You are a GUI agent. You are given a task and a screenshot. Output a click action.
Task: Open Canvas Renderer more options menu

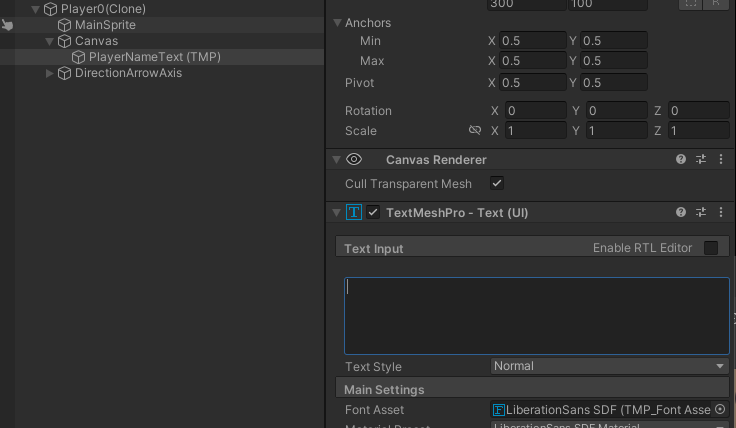point(721,160)
